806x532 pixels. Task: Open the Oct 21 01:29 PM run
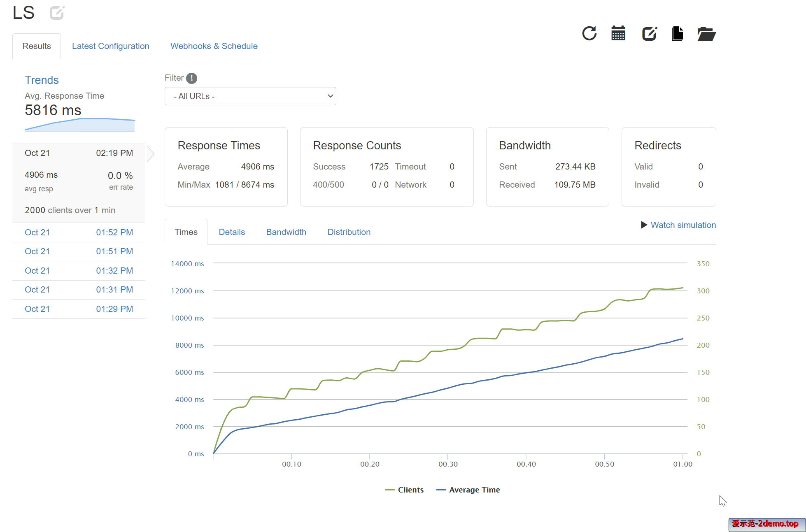coord(79,309)
